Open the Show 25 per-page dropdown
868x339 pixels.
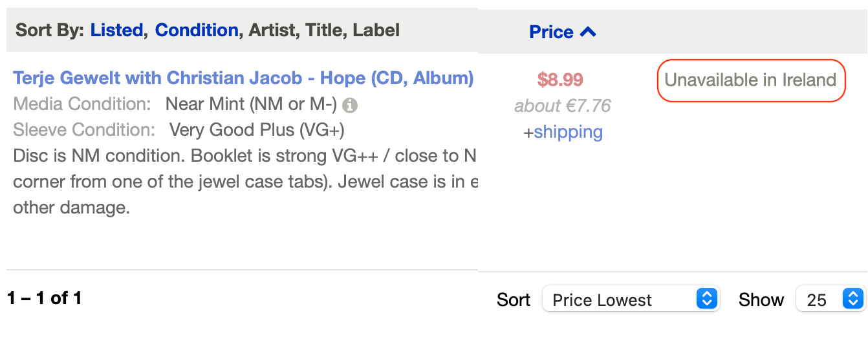pyautogui.click(x=830, y=299)
